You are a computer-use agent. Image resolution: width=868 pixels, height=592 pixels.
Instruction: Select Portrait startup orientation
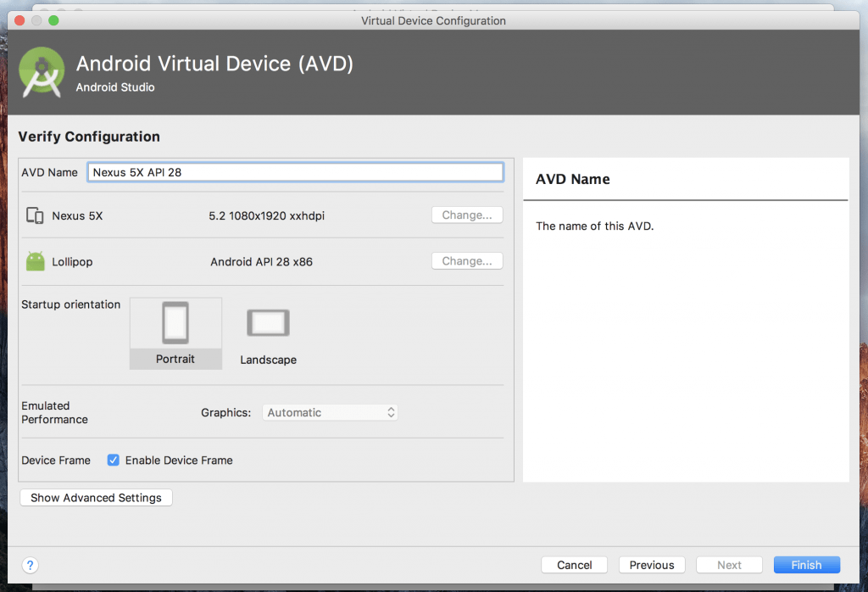175,333
